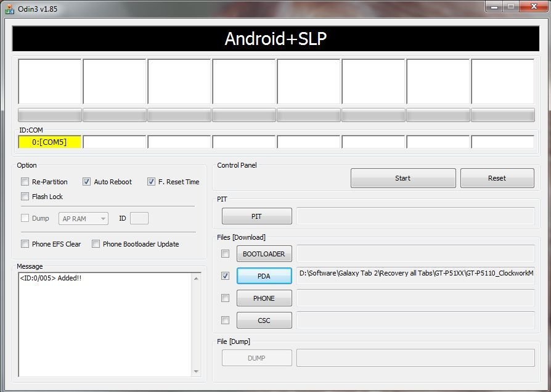The image size is (551, 392).
Task: Tick Phone Bootloader Update checkbox
Action: tap(96, 243)
